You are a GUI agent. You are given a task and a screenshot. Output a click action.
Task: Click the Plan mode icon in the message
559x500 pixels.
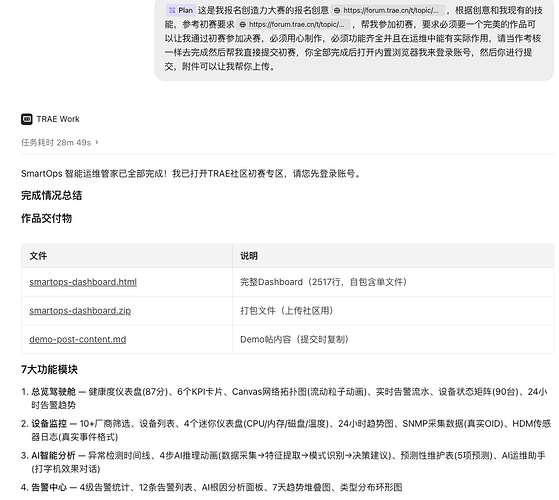[172, 10]
